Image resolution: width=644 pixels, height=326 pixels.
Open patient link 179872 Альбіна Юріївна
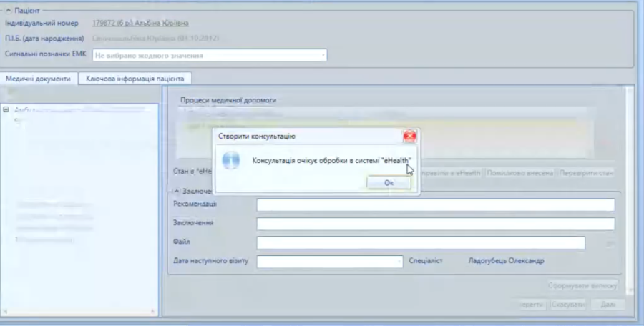pos(140,23)
